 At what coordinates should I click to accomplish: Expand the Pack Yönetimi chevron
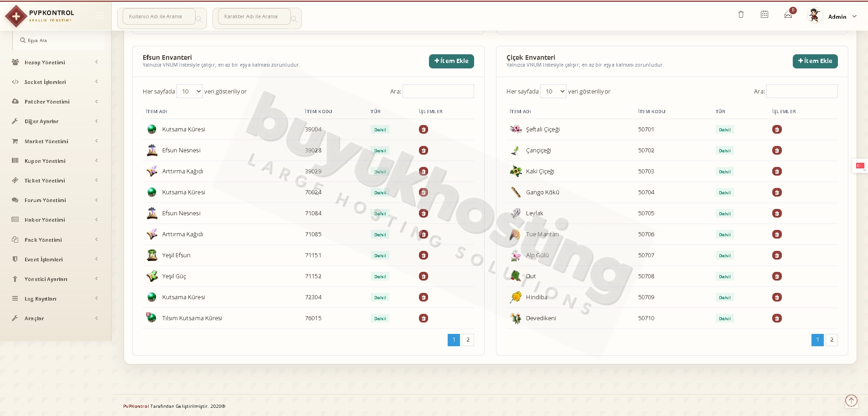click(97, 239)
